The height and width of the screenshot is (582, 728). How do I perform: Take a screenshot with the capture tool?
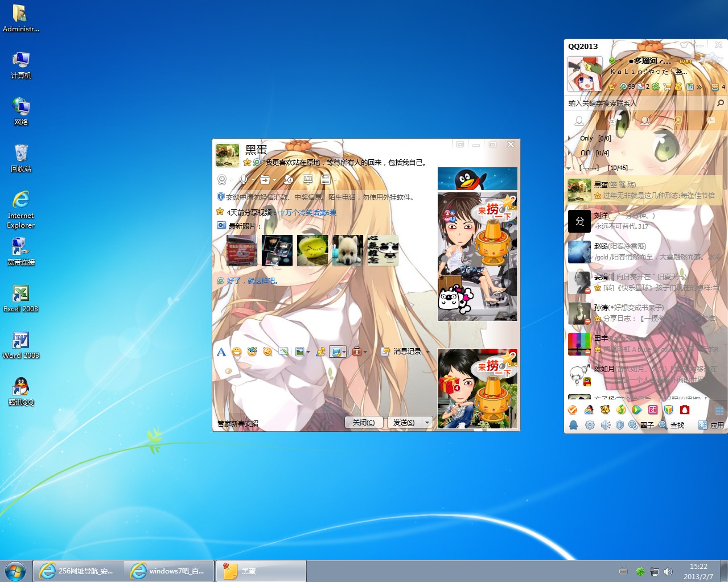pos(336,352)
